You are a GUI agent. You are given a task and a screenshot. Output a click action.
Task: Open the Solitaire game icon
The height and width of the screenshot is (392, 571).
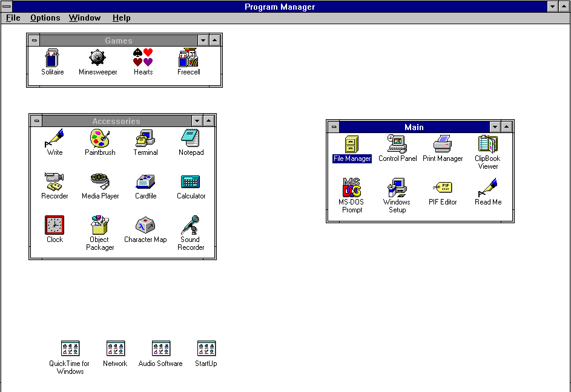[x=53, y=59]
